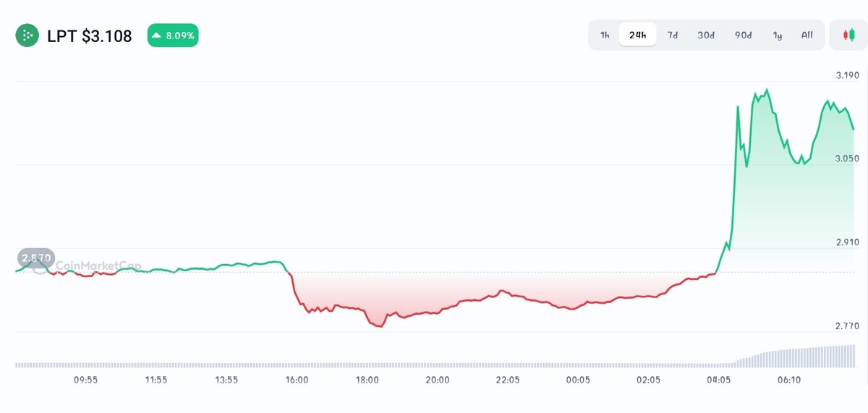Screen dimensions: 868x413
Task: Click the LPT coin logo icon
Action: click(x=27, y=35)
